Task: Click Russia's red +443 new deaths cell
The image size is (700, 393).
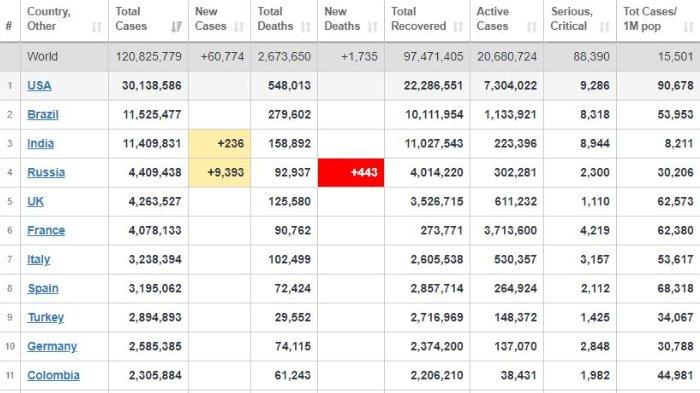Action: [x=351, y=173]
